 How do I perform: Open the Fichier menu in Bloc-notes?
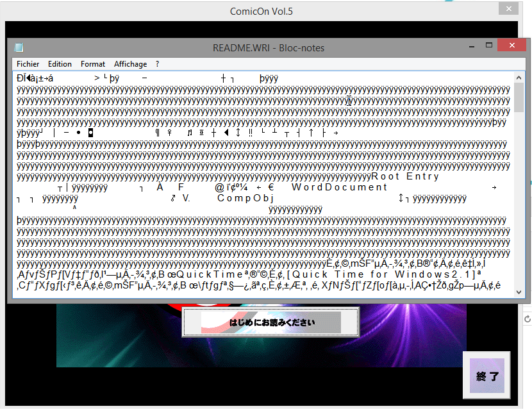pyautogui.click(x=28, y=64)
